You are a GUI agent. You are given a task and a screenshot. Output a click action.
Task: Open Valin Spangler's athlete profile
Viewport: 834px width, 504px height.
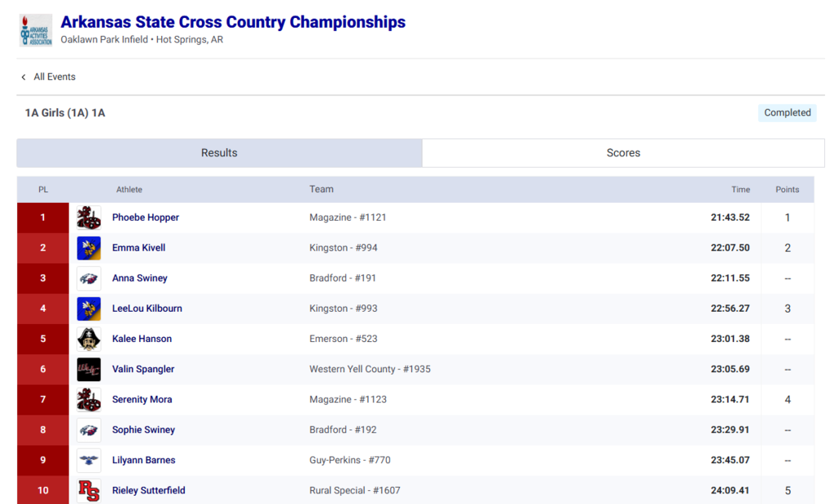pos(143,369)
